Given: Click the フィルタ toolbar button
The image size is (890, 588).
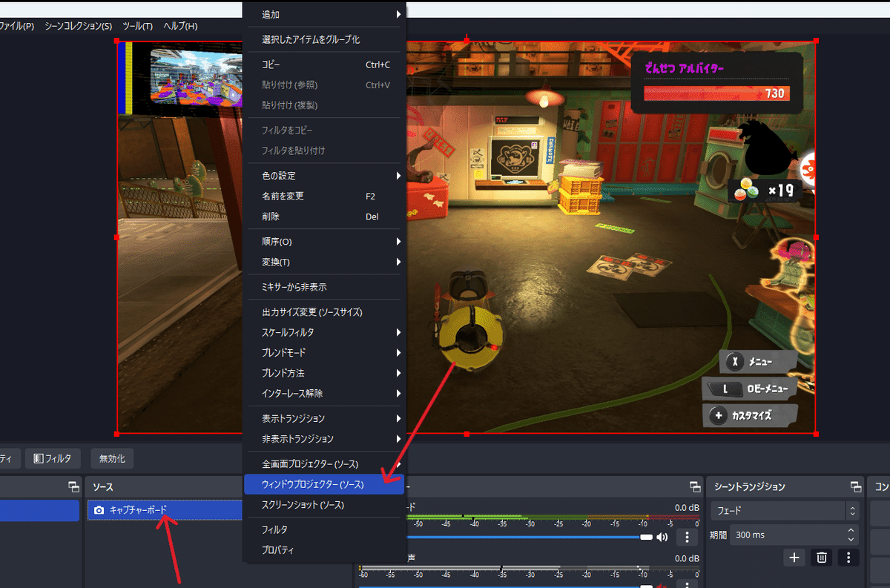Looking at the screenshot, I should (53, 459).
